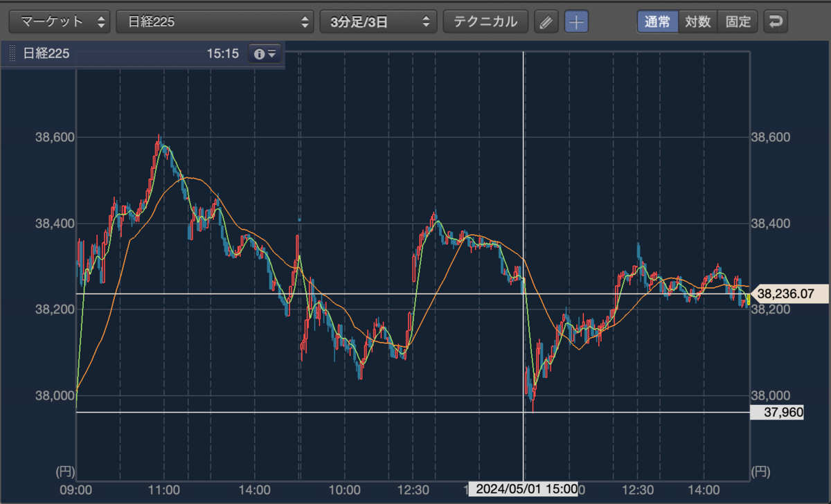Click the 38,600 level on the right axis
The width and height of the screenshot is (831, 504).
pos(769,138)
